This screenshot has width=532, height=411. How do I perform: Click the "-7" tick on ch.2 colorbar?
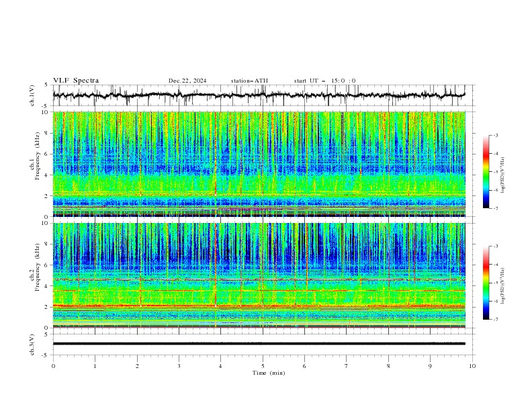tap(496, 320)
